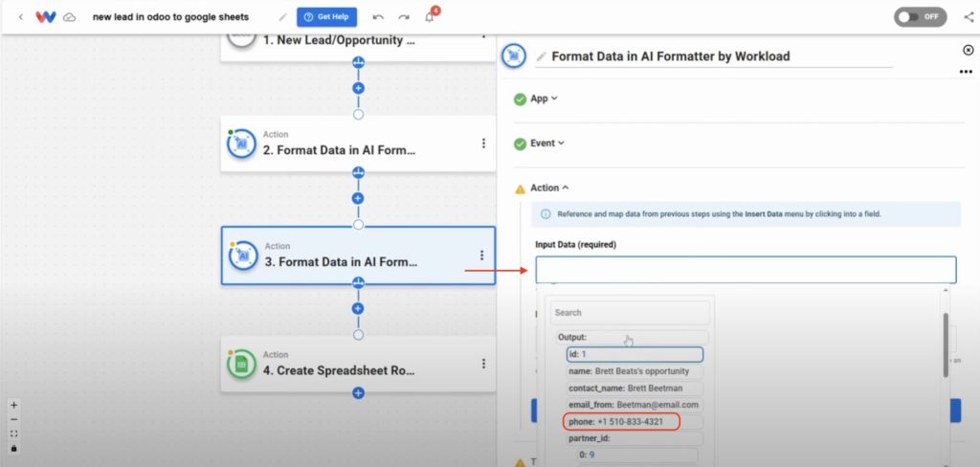Click the share icon
980x467 pixels.
[969, 17]
